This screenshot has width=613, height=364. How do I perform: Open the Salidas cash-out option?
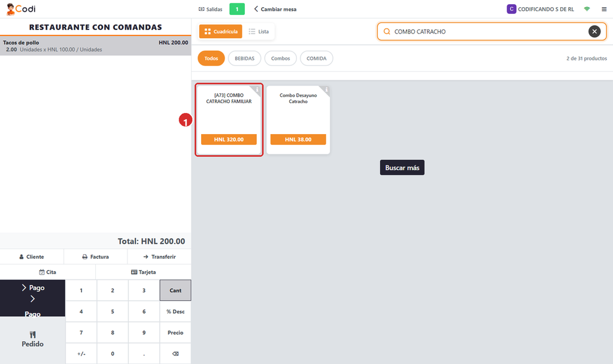[210, 9]
